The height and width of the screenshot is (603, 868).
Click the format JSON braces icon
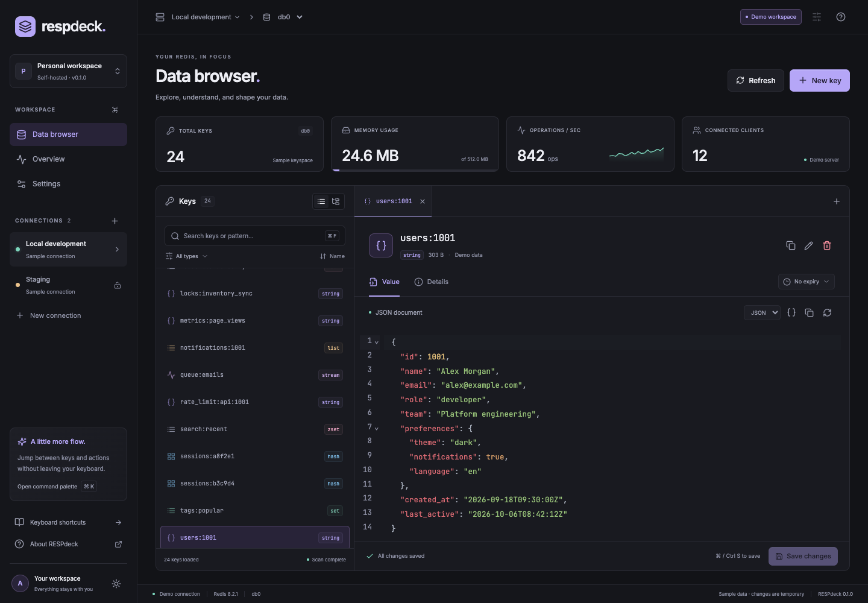791,312
